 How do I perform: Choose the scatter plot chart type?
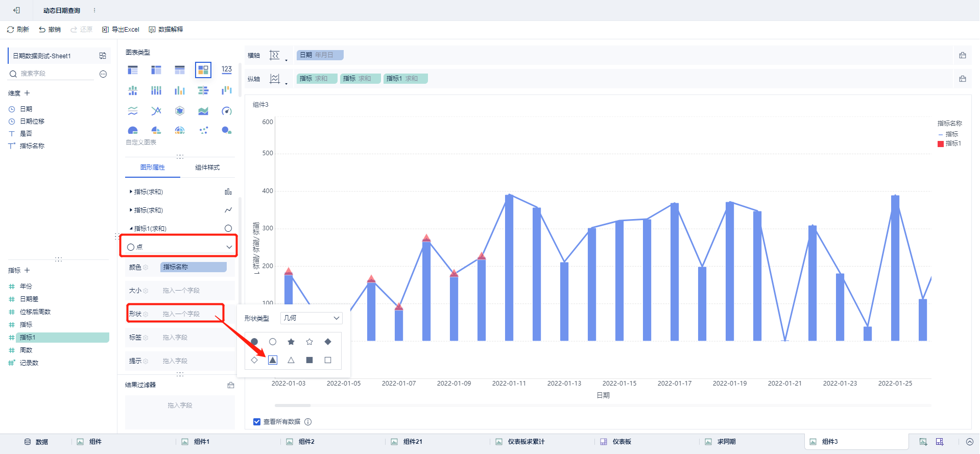(x=203, y=130)
